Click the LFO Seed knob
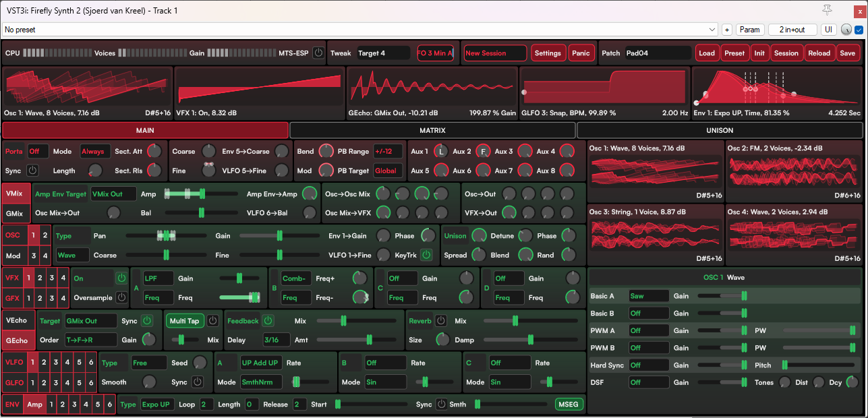This screenshot has width=868, height=418. click(x=200, y=363)
